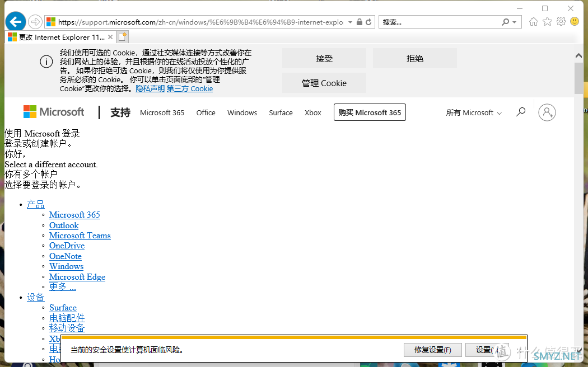The height and width of the screenshot is (367, 588).
Task: Click the lock security icon in address bar
Action: (x=360, y=22)
